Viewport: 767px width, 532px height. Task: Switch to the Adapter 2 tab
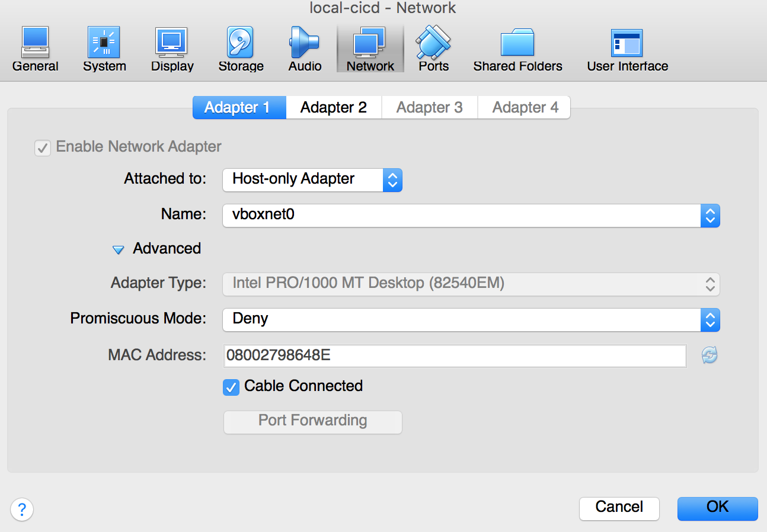334,108
